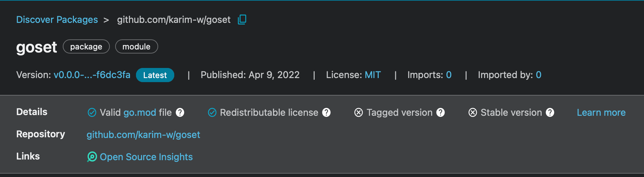Click the Latest version badge
644x177 pixels.
click(155, 75)
